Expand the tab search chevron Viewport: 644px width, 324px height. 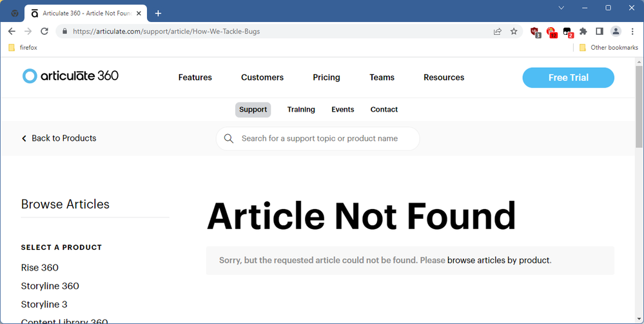coord(561,8)
